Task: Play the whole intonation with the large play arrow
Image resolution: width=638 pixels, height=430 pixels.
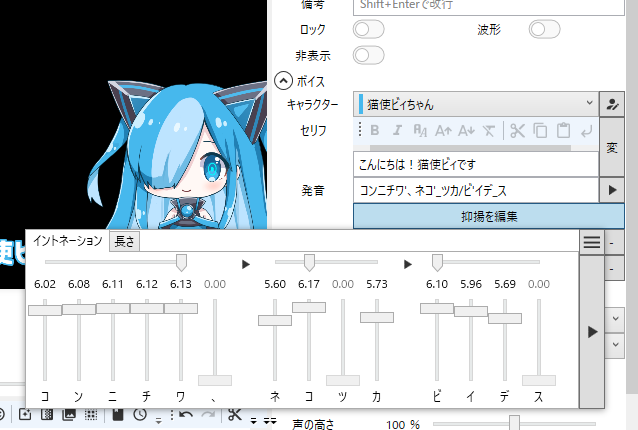Action: (x=592, y=332)
